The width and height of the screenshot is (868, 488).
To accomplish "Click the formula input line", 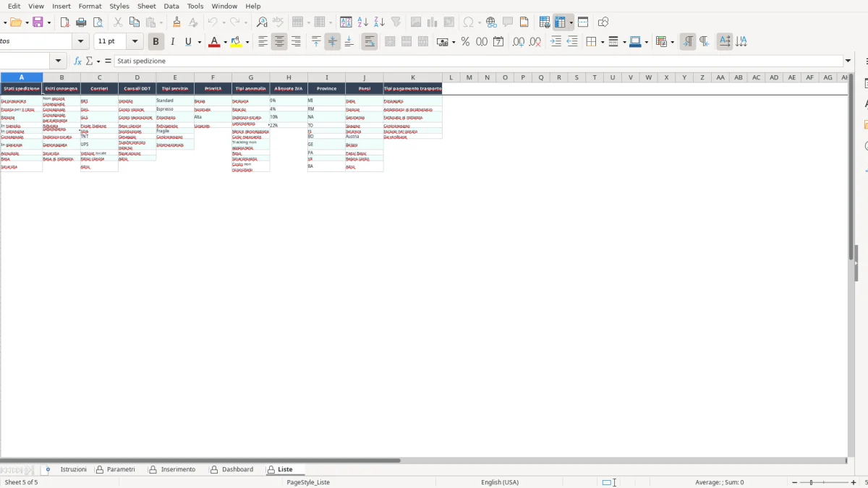I will [x=479, y=61].
